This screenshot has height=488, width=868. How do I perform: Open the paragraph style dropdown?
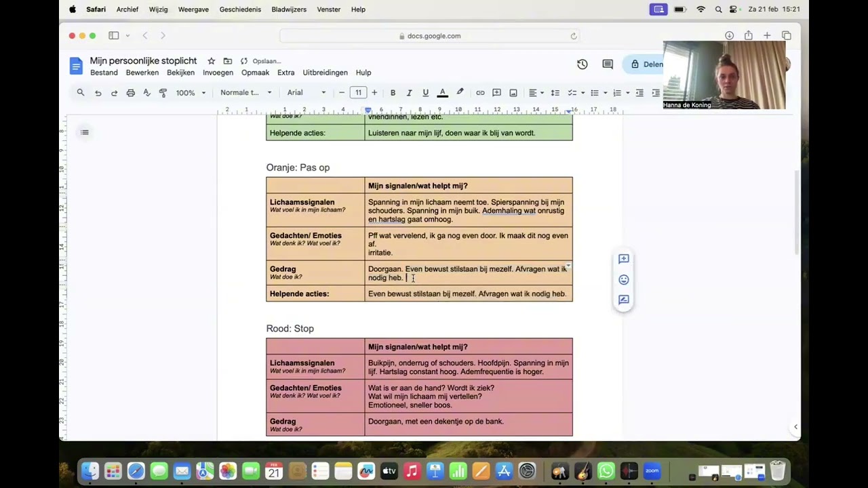[245, 93]
